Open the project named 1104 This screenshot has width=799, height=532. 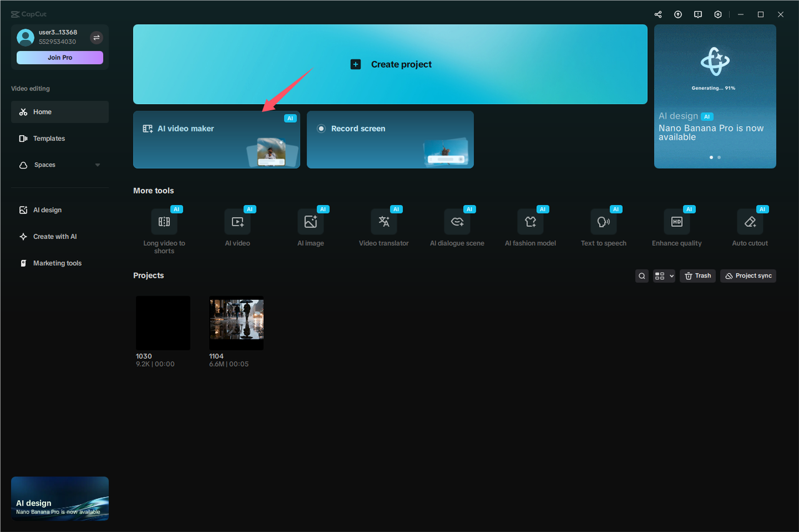[236, 322]
